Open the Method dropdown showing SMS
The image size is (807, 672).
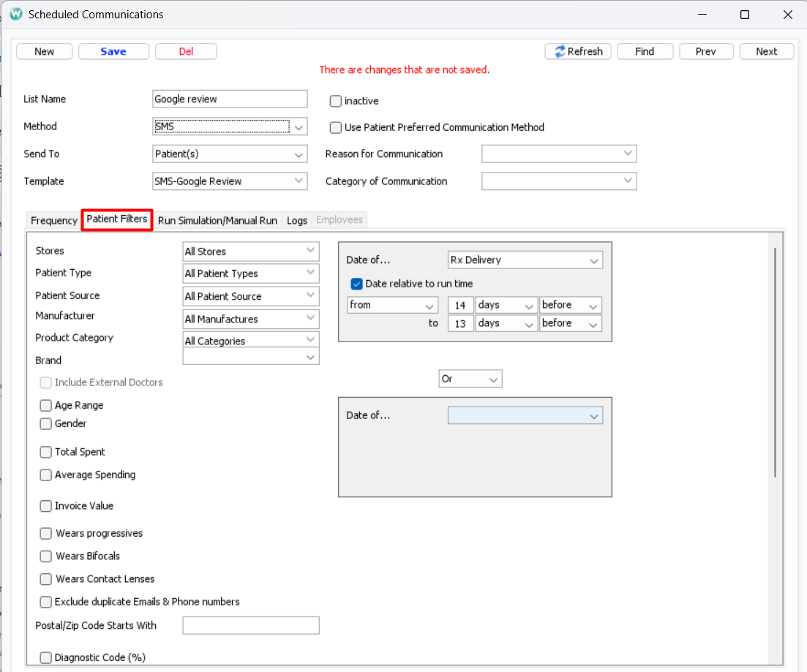(x=230, y=127)
